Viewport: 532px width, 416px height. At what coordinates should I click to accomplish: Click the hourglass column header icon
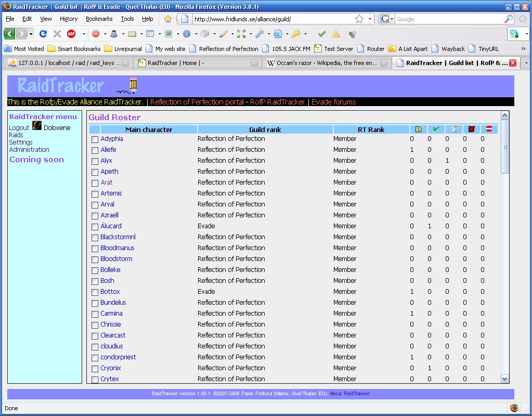454,129
